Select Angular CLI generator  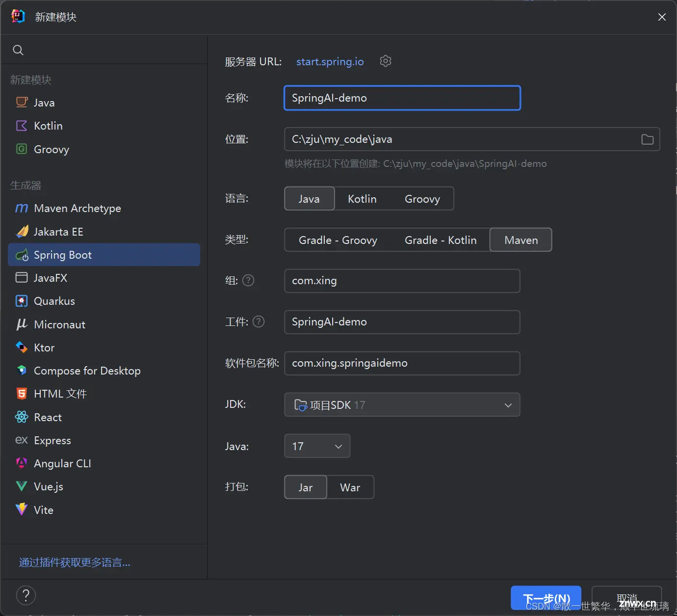[104, 463]
